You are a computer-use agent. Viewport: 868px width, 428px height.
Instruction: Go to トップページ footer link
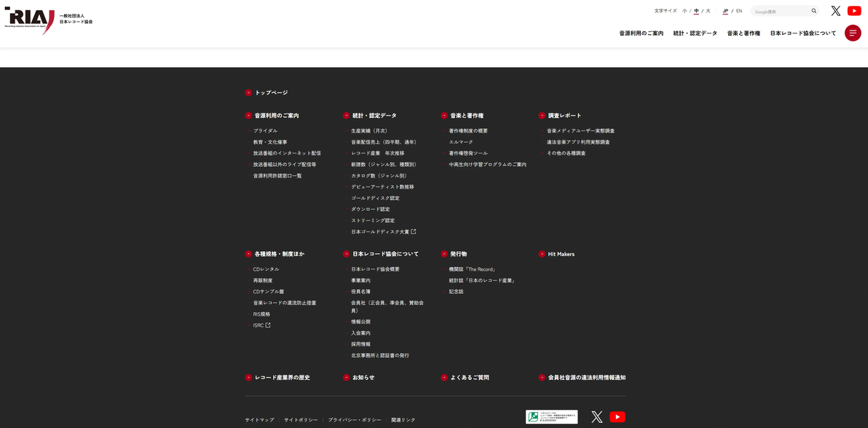click(271, 93)
